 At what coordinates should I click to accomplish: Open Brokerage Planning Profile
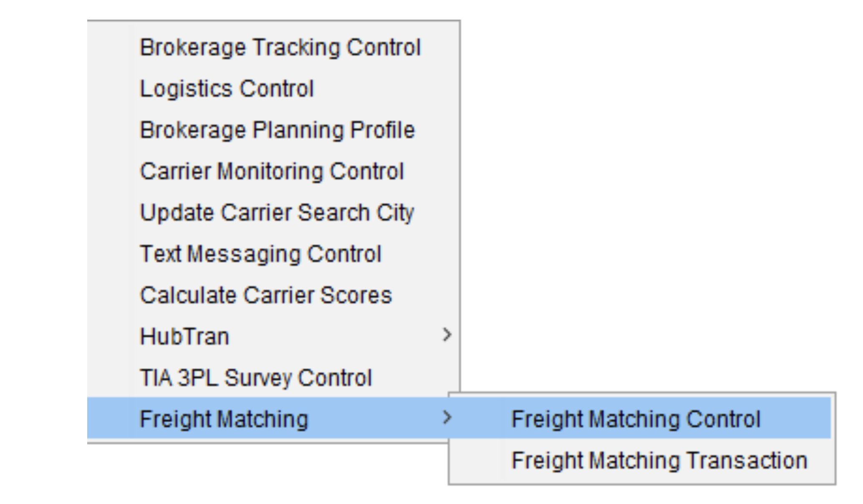coord(278,130)
